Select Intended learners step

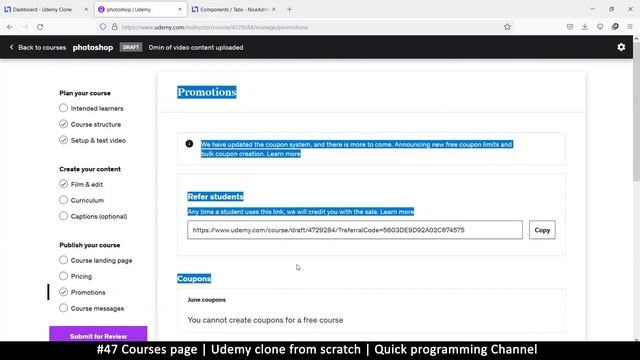tap(91, 108)
